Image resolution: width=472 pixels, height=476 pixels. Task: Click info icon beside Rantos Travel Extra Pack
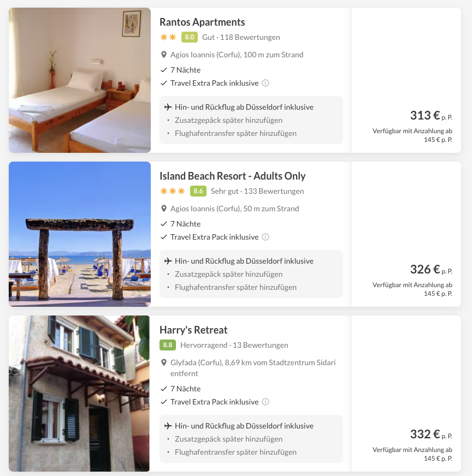pyautogui.click(x=265, y=83)
